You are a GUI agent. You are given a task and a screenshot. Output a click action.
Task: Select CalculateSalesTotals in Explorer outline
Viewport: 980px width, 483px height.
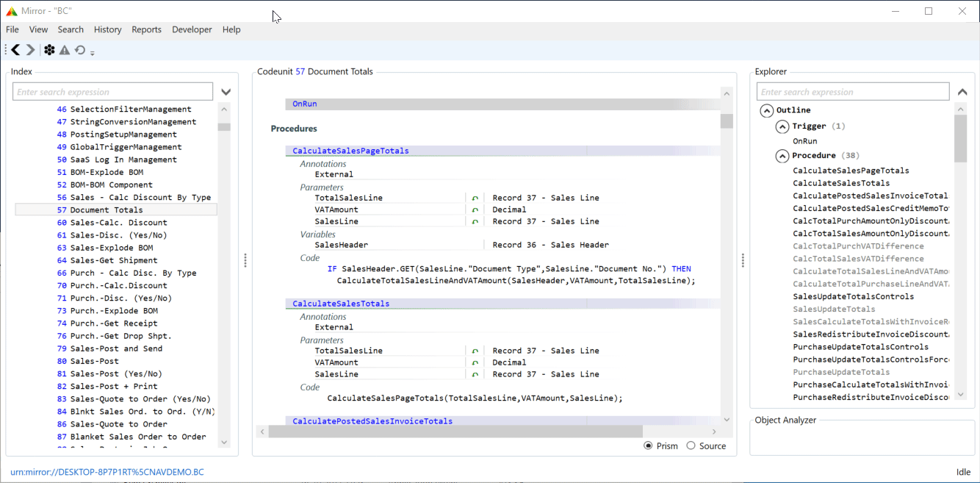(841, 183)
